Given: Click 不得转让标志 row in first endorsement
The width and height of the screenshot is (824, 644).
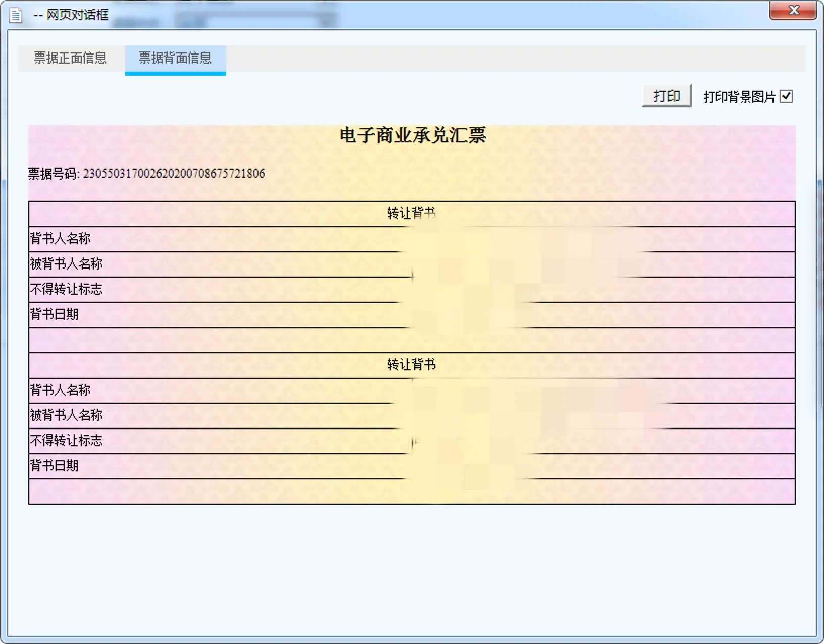Looking at the screenshot, I should tap(67, 289).
